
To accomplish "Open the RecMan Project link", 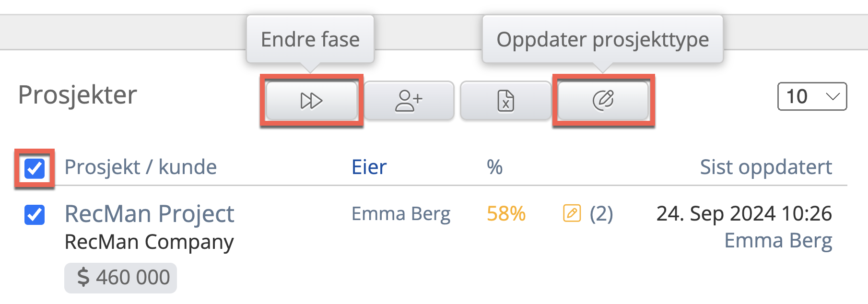I will [149, 214].
